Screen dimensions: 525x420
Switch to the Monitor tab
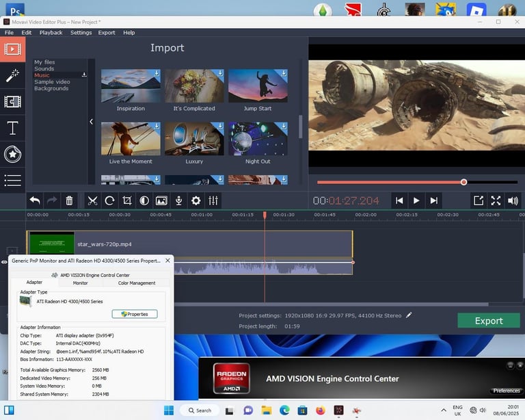[x=81, y=283]
